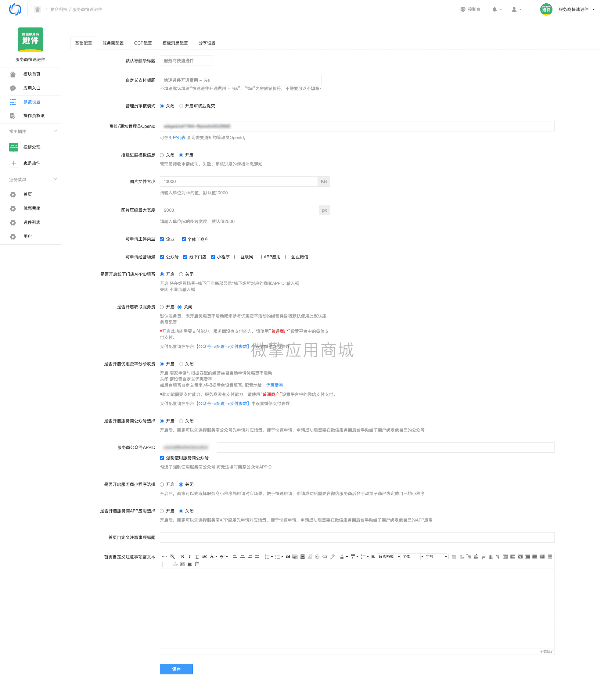Screen dimensions: 604x700
Task: Enable 是否开启收取服务费 with 开启 radio
Action: click(x=162, y=307)
